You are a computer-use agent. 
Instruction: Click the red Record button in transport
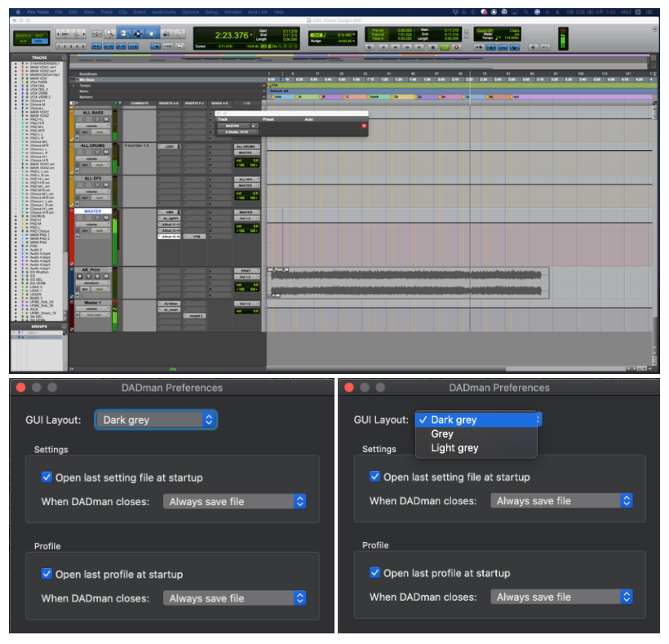click(457, 47)
